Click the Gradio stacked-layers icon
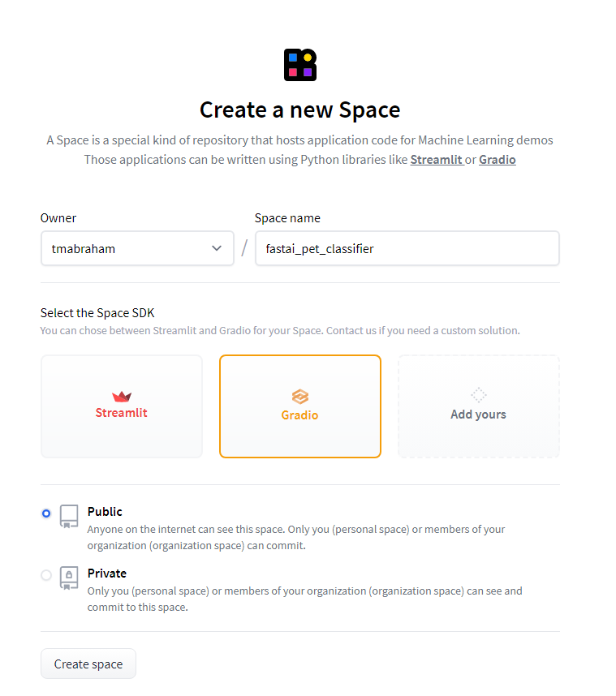The height and width of the screenshot is (696, 616). (x=300, y=397)
